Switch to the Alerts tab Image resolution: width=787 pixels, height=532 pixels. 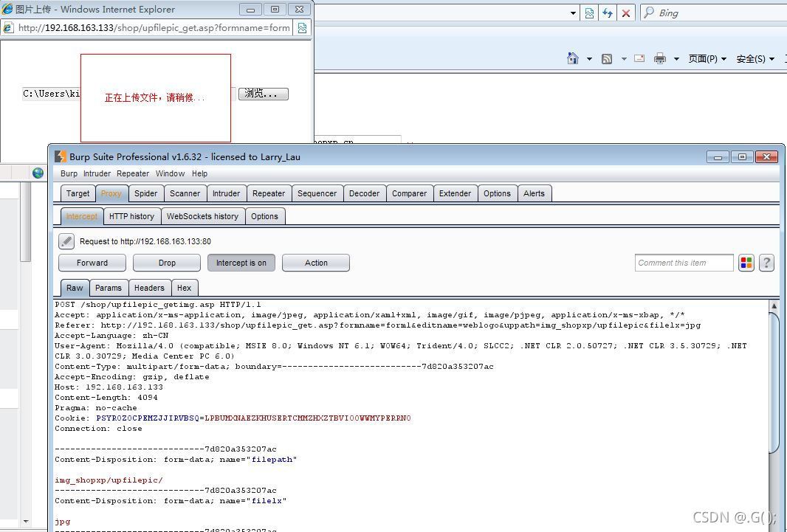click(x=534, y=193)
